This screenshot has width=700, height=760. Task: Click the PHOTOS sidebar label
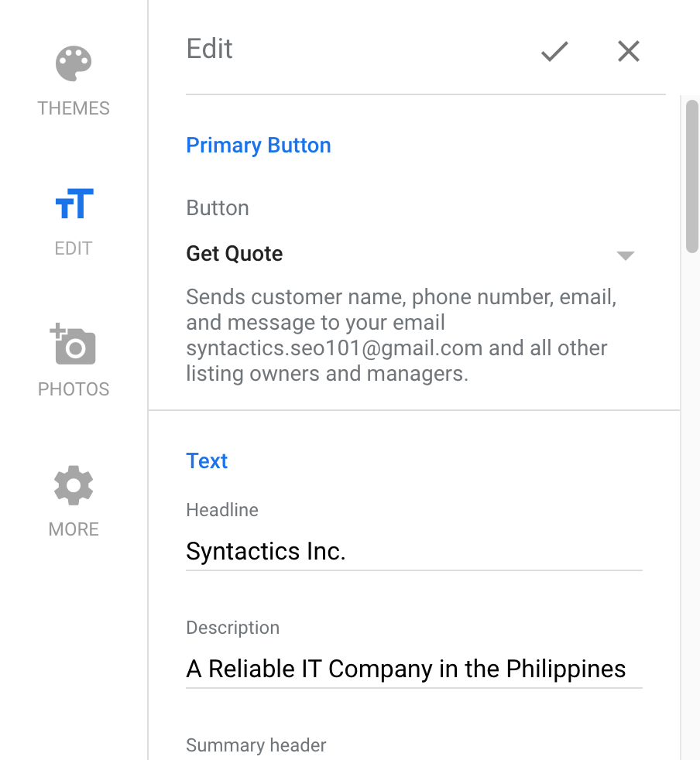coord(74,389)
